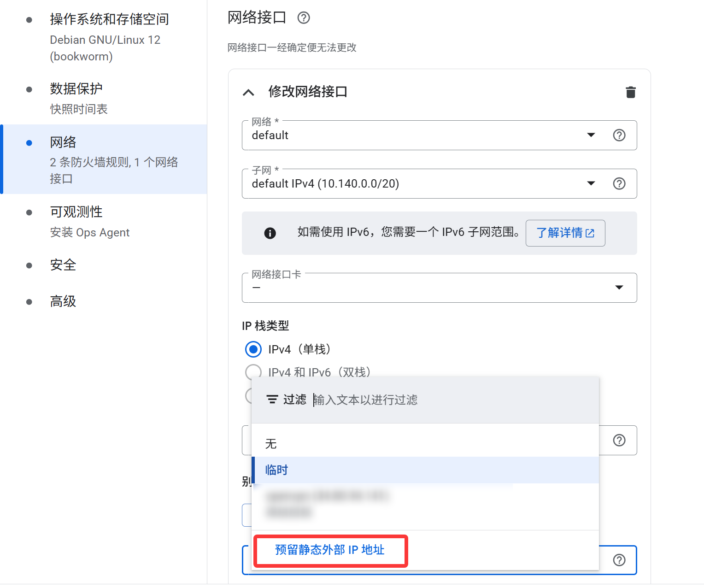Screen dimensions: 704x588
Task: Open the 网络 default dropdown
Action: (x=439, y=135)
